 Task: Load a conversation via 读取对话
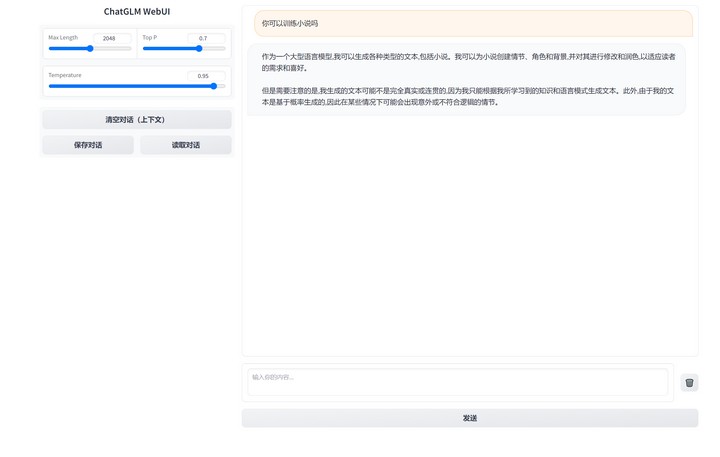pyautogui.click(x=186, y=145)
